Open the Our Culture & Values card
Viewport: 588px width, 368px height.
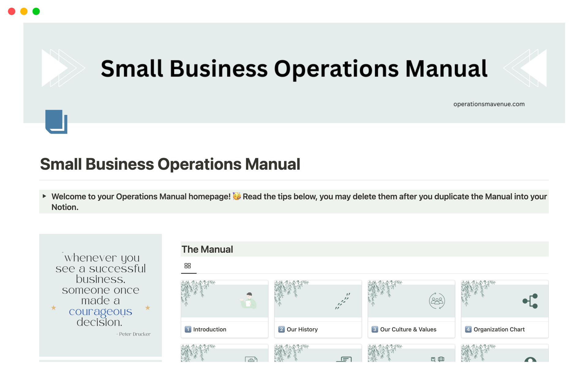pos(408,329)
